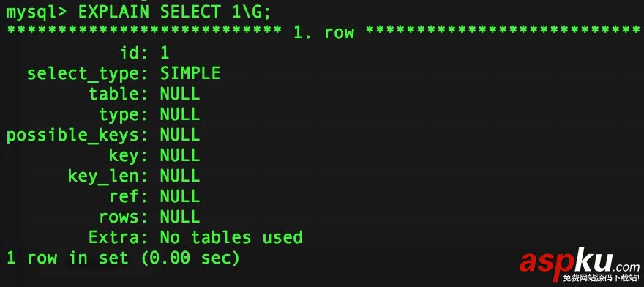This screenshot has height=287, width=644.
Task: Click the NULL value beside key
Action: coord(180,155)
